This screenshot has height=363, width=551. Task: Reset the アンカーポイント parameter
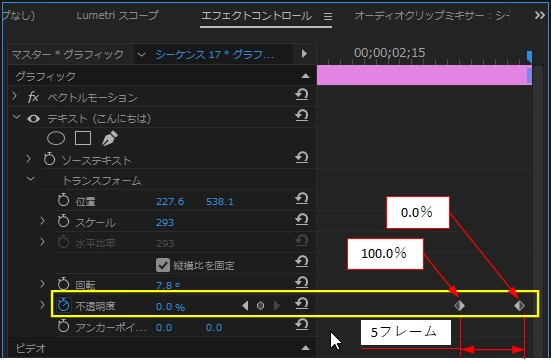point(302,324)
